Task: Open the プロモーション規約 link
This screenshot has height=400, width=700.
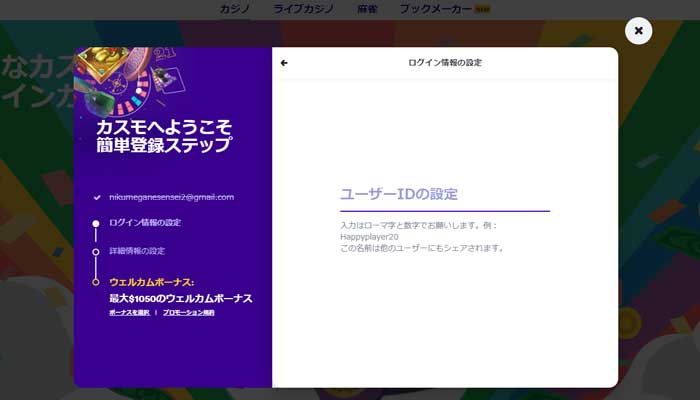Action: 188,312
